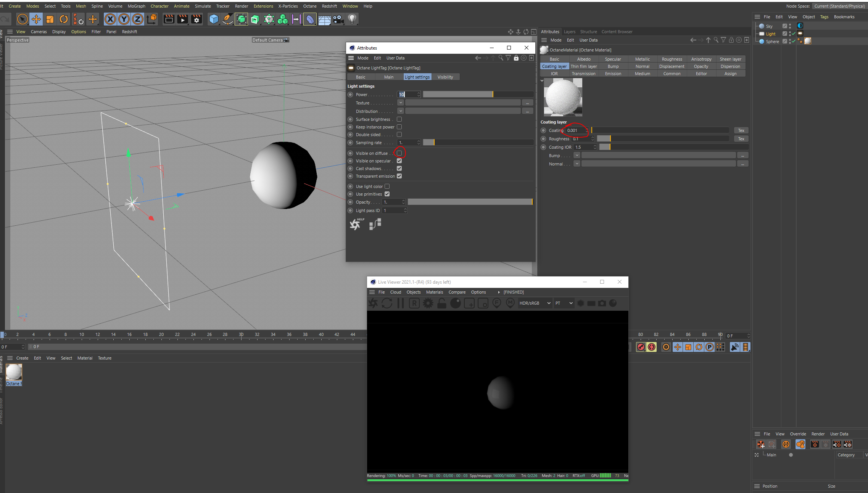Select the Rotate tool in the top toolbar
The width and height of the screenshot is (868, 493).
[x=64, y=19]
